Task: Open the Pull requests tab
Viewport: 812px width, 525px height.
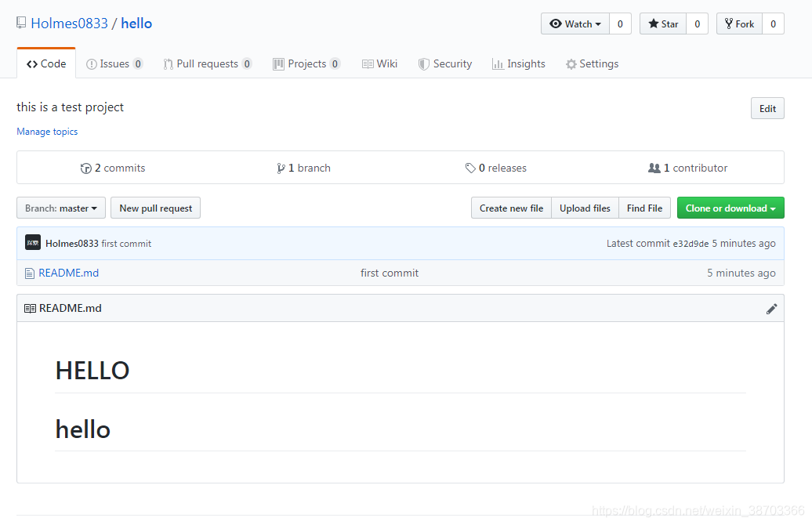Action: [207, 63]
